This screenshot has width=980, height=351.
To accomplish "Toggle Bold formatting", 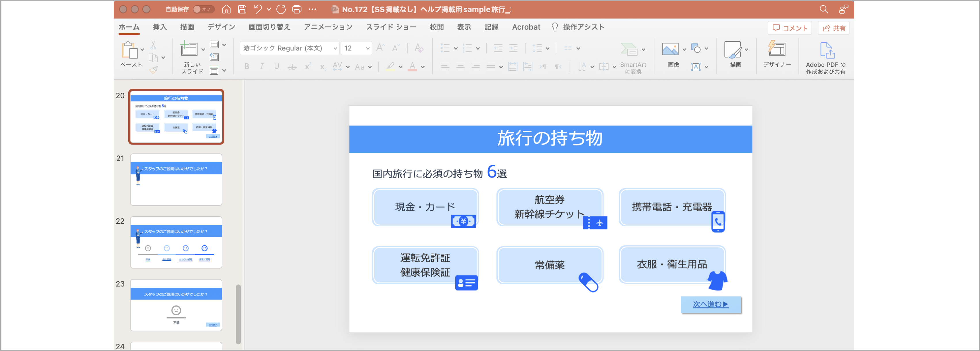I will pyautogui.click(x=247, y=67).
